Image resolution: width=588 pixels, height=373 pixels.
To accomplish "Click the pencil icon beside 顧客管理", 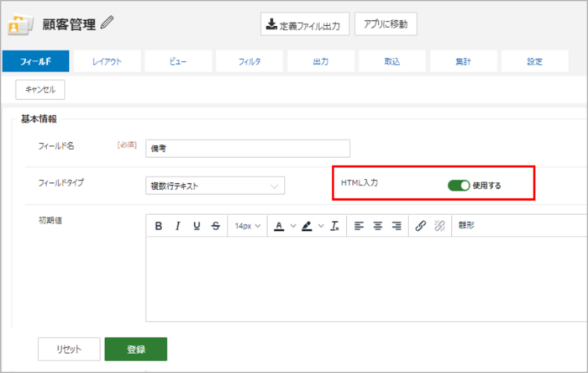I will coord(108,23).
